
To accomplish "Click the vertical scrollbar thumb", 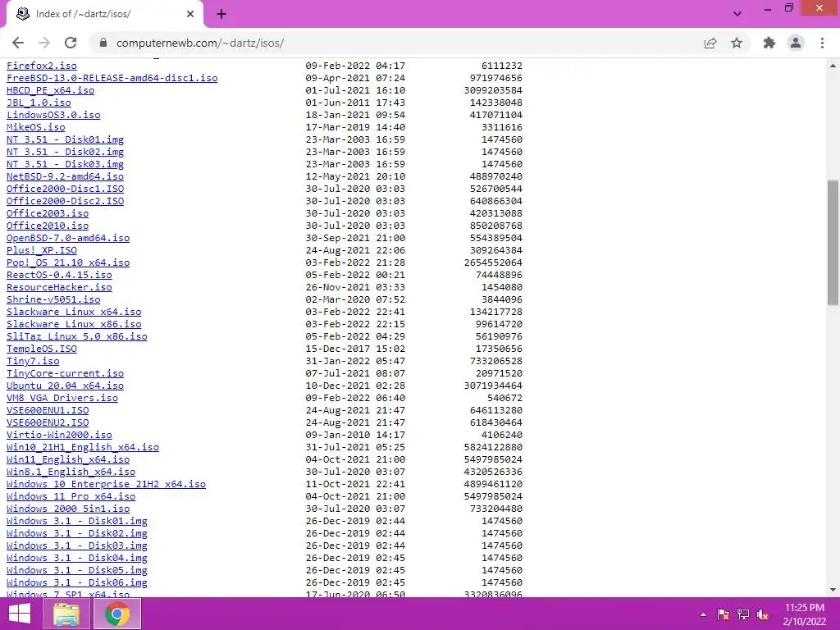I will point(833,243).
